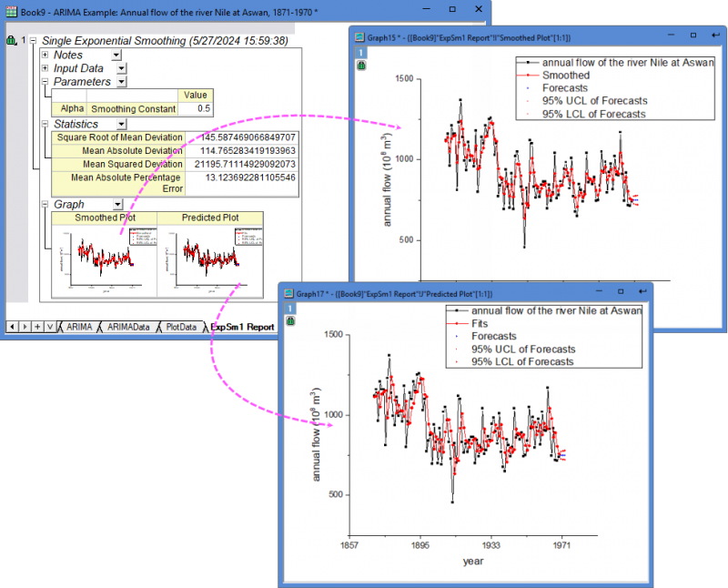Click the Single Exponential Smoothing report title
The image size is (728, 588).
click(x=165, y=41)
